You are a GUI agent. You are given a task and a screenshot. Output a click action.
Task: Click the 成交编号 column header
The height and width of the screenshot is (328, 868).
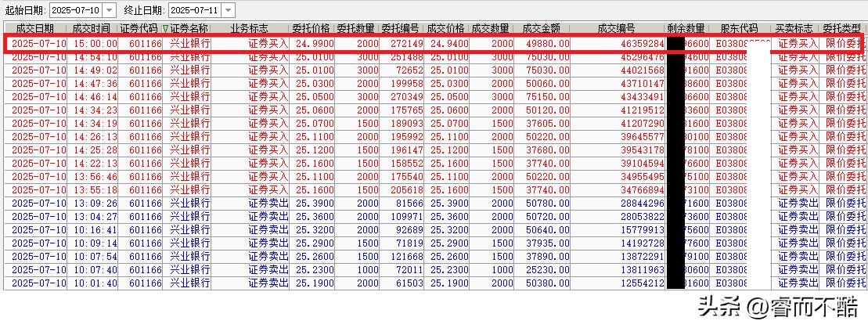point(618,29)
